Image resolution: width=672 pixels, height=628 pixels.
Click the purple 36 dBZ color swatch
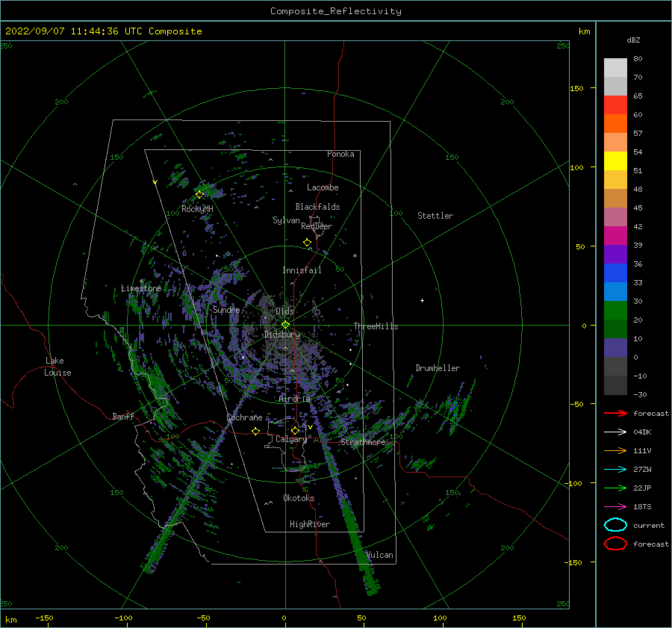[x=615, y=254]
